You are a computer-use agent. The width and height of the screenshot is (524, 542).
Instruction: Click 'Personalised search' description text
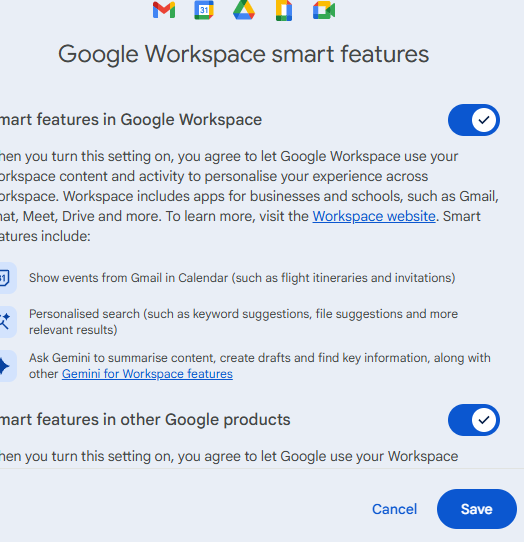click(243, 322)
